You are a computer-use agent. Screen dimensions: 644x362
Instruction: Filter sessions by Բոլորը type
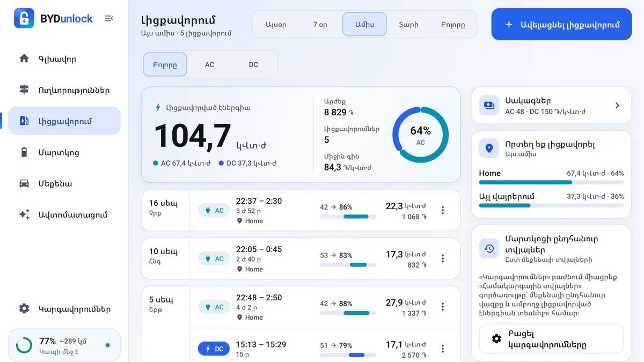[165, 64]
